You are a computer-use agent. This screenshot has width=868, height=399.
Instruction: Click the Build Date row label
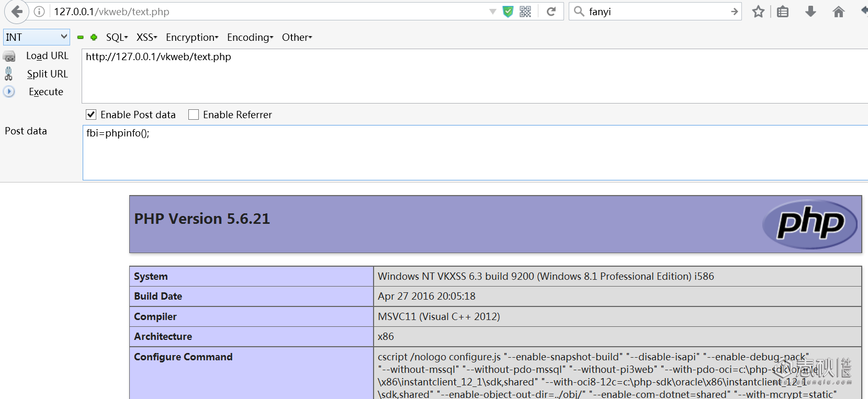click(158, 296)
